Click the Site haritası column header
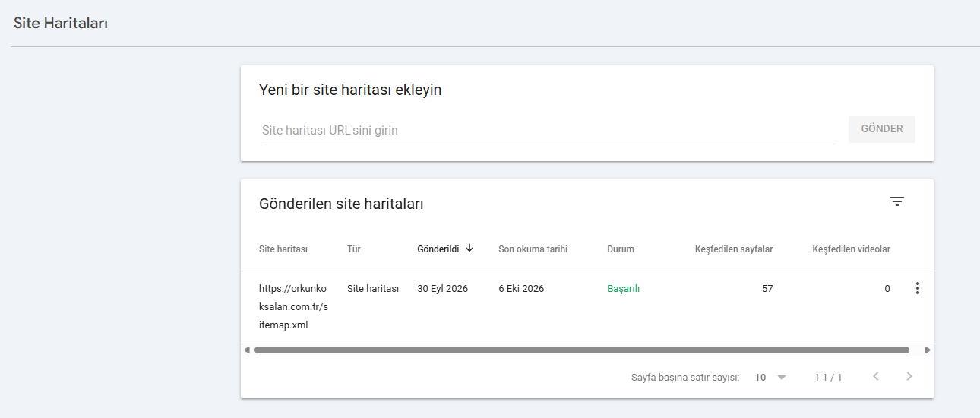Screen dimensions: 980x418 pyautogui.click(x=283, y=249)
